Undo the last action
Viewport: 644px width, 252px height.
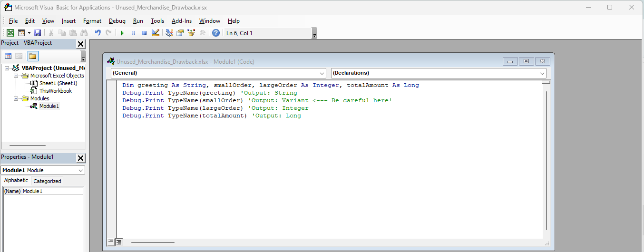point(98,33)
